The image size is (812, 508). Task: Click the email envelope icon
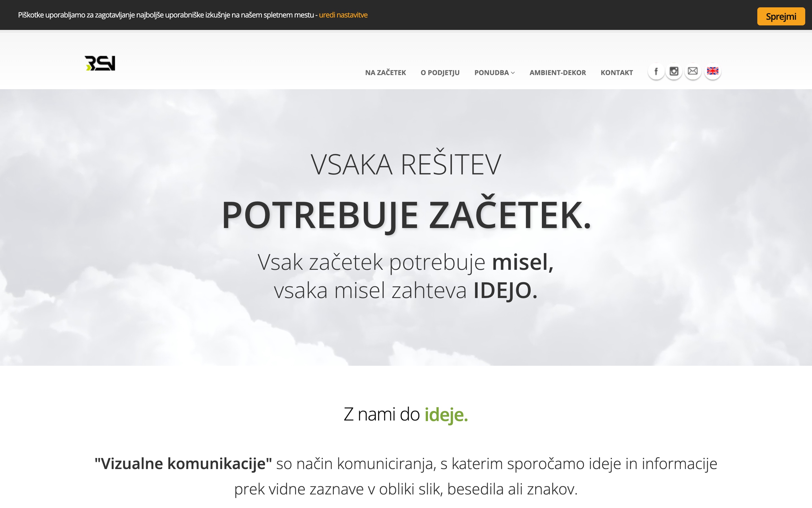[693, 71]
